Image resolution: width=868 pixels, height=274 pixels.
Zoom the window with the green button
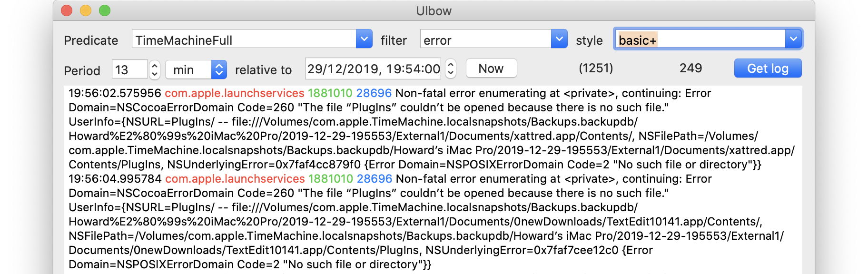tap(105, 10)
